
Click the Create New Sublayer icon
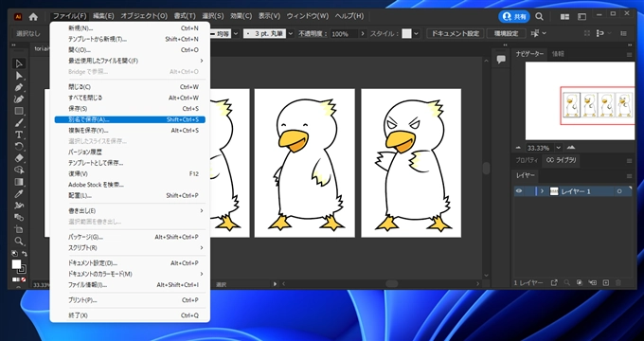pos(593,282)
